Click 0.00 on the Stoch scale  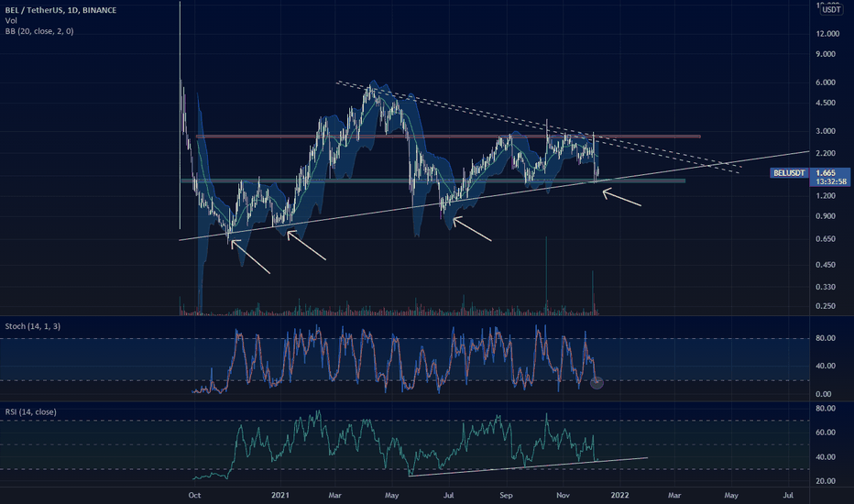tap(824, 394)
